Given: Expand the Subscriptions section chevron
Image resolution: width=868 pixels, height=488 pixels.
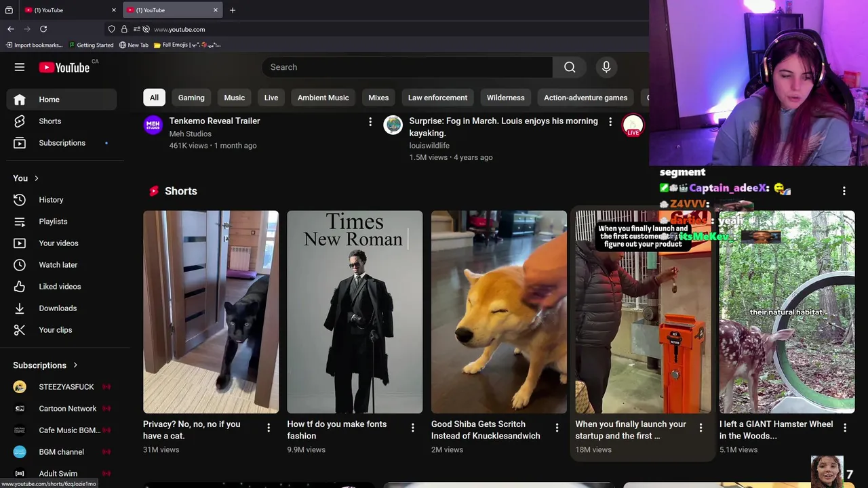Looking at the screenshot, I should [75, 365].
